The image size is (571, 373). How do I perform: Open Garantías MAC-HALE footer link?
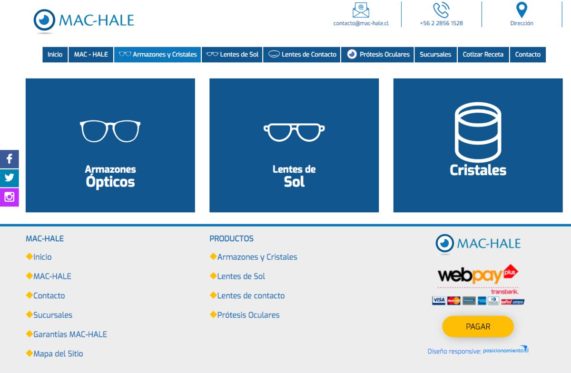click(70, 334)
